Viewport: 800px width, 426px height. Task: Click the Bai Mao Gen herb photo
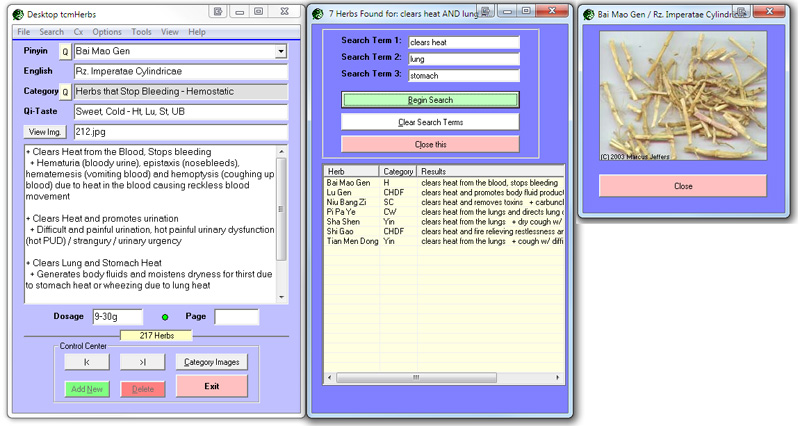pos(683,96)
